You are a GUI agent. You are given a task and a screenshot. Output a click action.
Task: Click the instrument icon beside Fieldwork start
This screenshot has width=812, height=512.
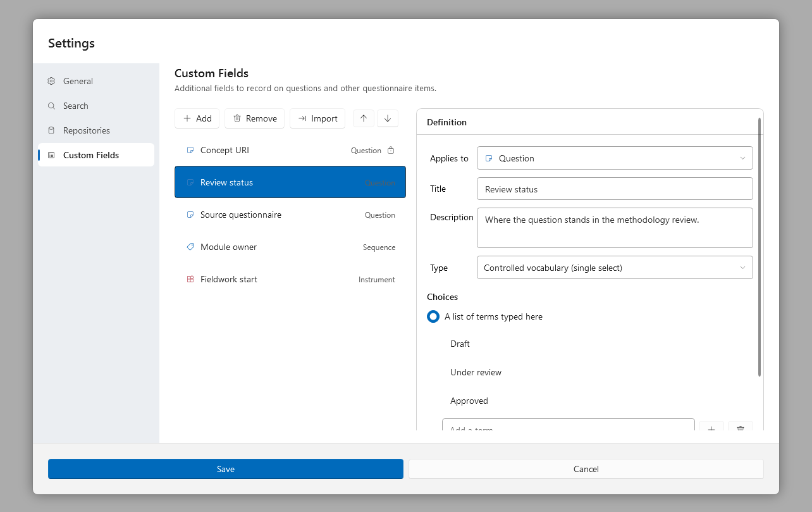[x=190, y=279]
